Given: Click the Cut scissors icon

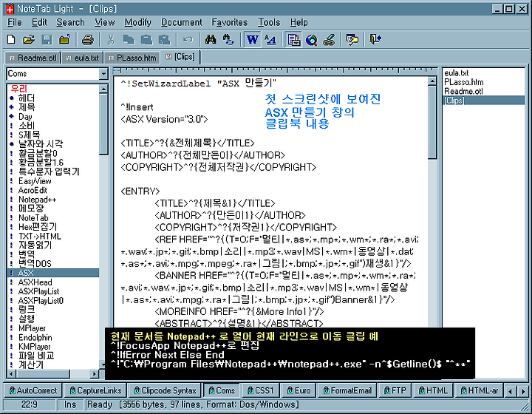Looking at the screenshot, I should (111, 40).
